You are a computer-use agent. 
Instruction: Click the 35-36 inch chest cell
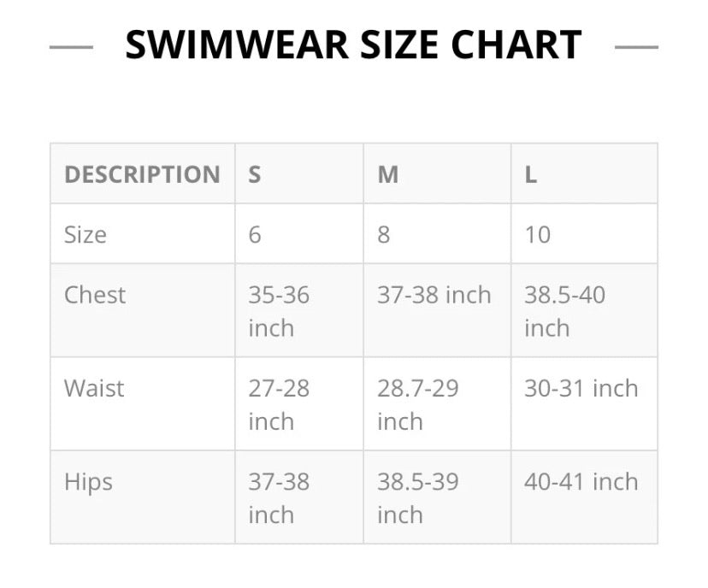279,311
